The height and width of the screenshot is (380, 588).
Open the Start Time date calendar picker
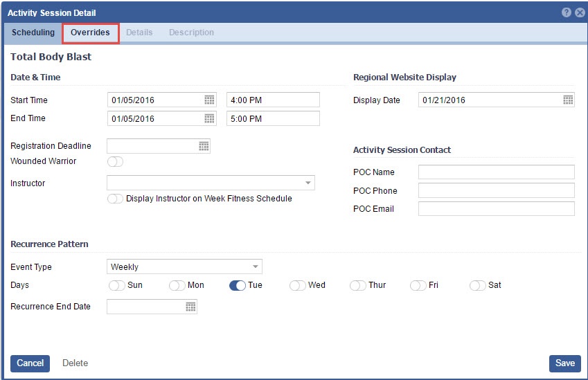pos(209,100)
